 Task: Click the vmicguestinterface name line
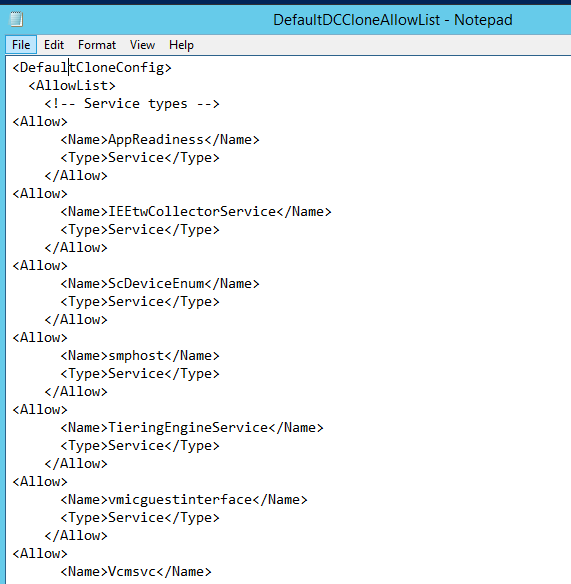pyautogui.click(x=184, y=500)
